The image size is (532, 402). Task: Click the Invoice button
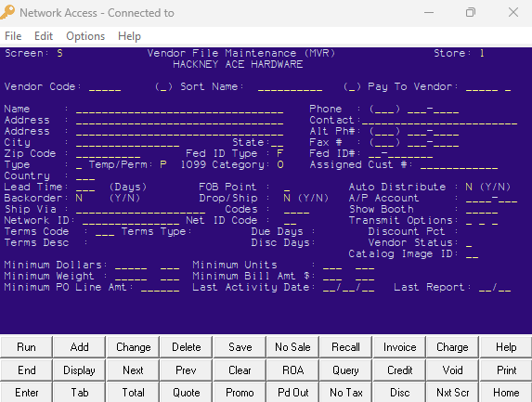(399, 347)
